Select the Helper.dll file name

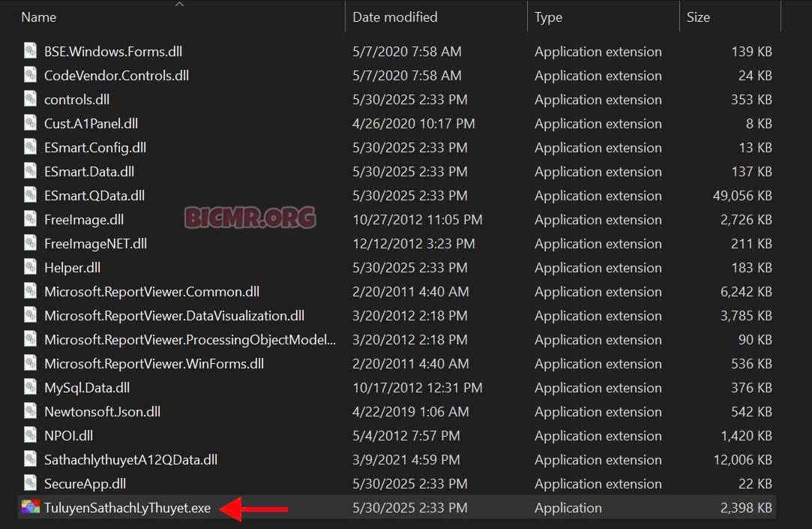72,267
